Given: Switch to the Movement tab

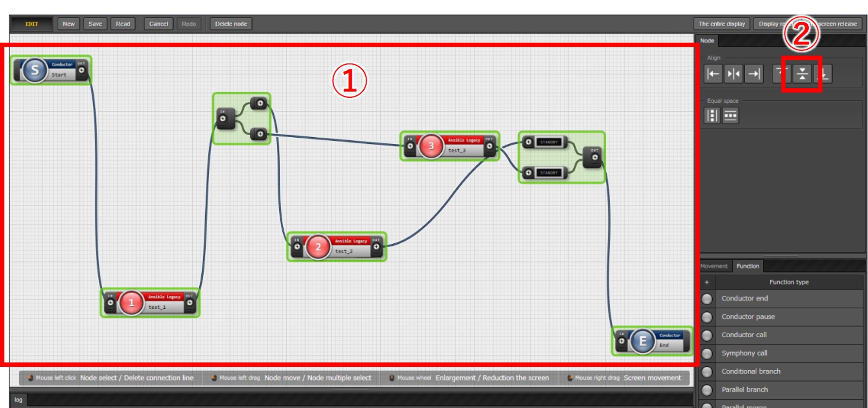Looking at the screenshot, I should [714, 266].
